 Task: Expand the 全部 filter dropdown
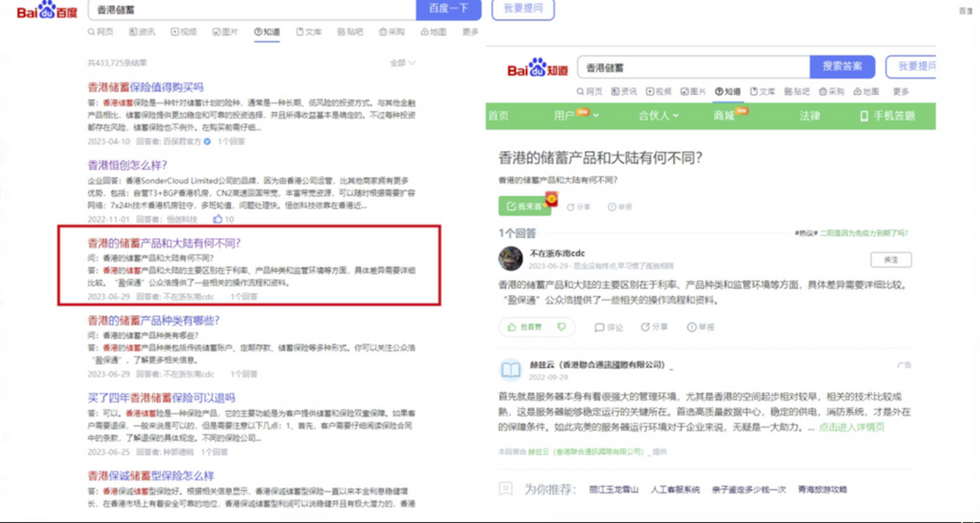click(x=402, y=63)
